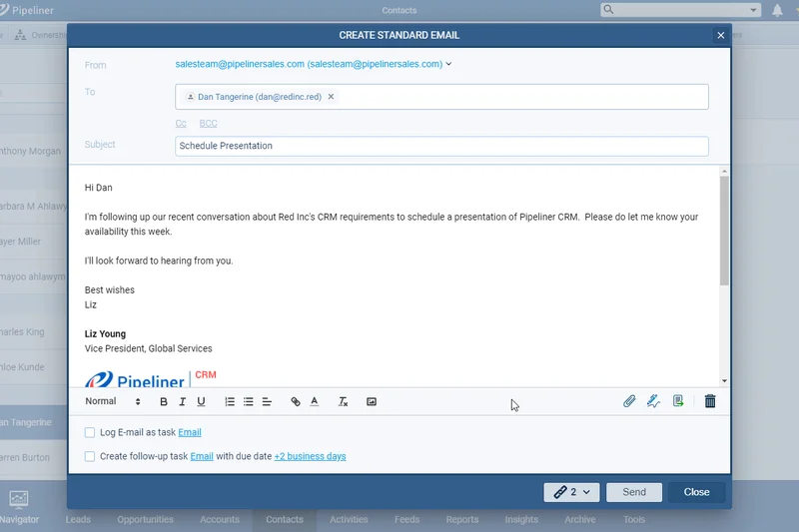Open the font color picker
Screen dimensions: 799x532
click(x=315, y=401)
